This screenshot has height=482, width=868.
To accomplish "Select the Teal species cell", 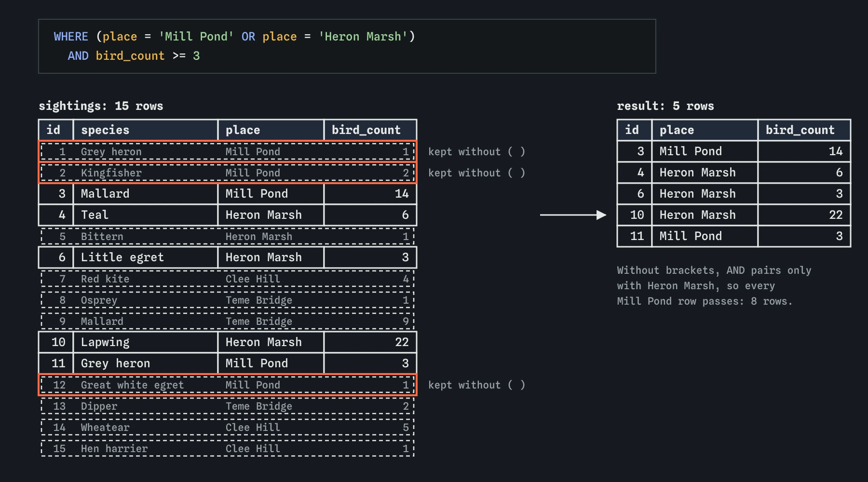I will pyautogui.click(x=145, y=215).
